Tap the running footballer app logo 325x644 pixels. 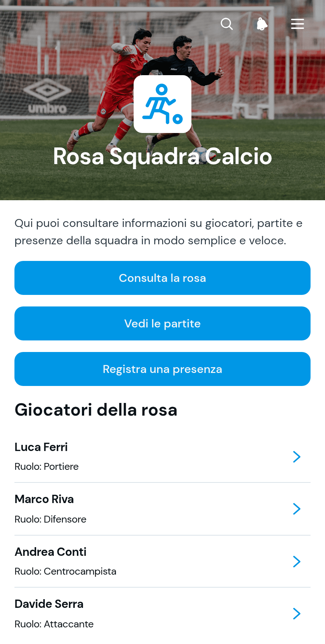(162, 104)
